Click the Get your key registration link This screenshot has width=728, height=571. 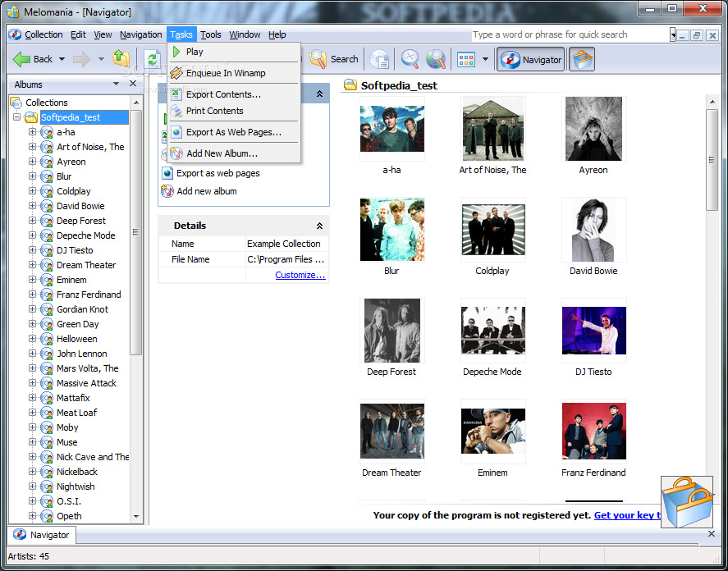click(627, 515)
